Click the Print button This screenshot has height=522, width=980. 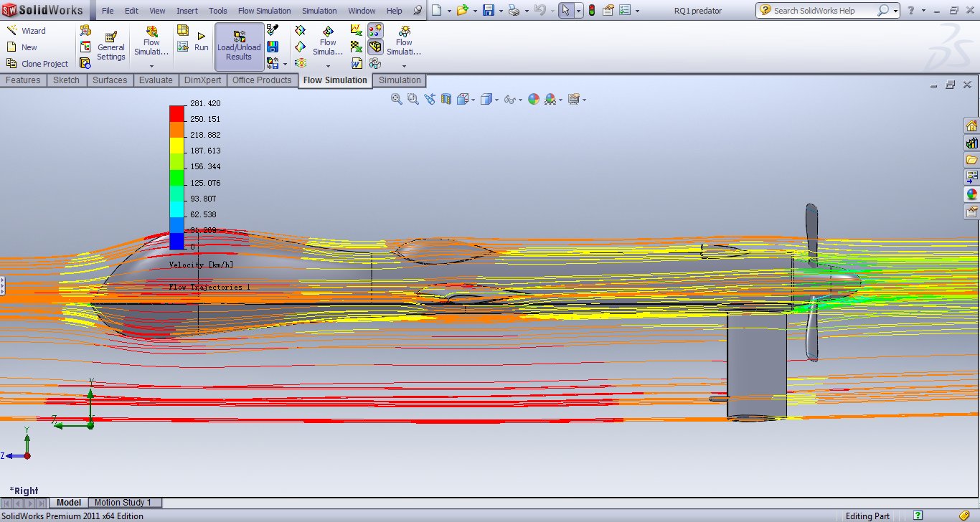pyautogui.click(x=514, y=10)
